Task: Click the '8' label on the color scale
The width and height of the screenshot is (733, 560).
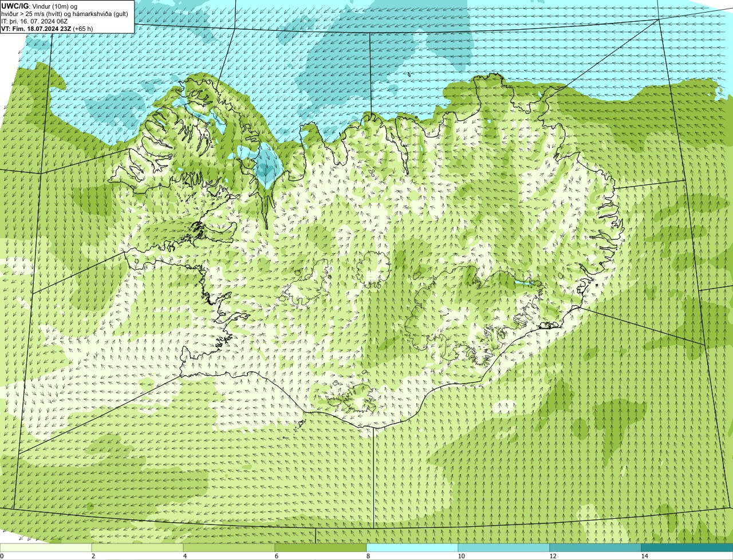Action: click(368, 556)
